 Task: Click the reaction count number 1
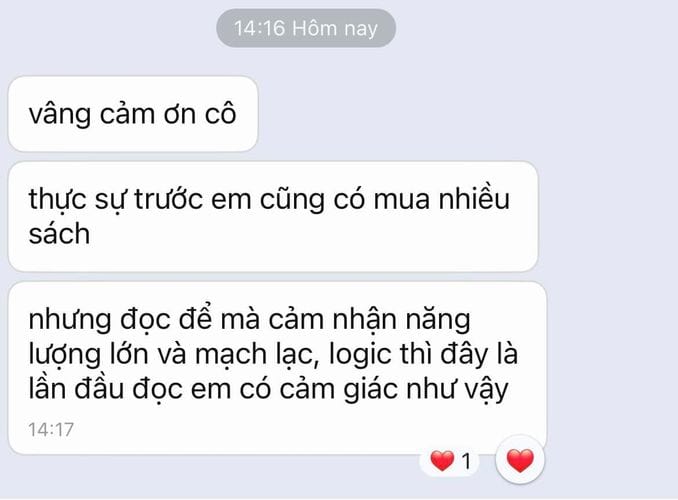click(466, 461)
